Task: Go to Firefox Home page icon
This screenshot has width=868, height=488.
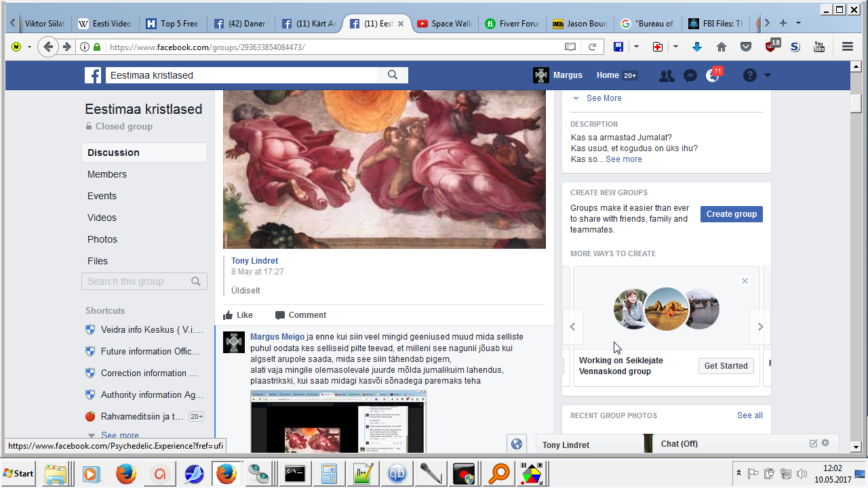Action: [x=722, y=47]
